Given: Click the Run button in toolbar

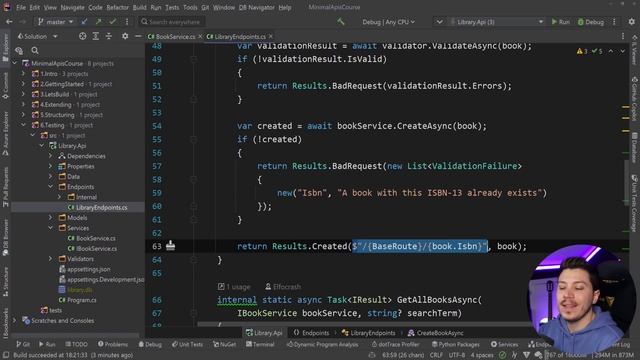Looking at the screenshot, I should (x=561, y=22).
